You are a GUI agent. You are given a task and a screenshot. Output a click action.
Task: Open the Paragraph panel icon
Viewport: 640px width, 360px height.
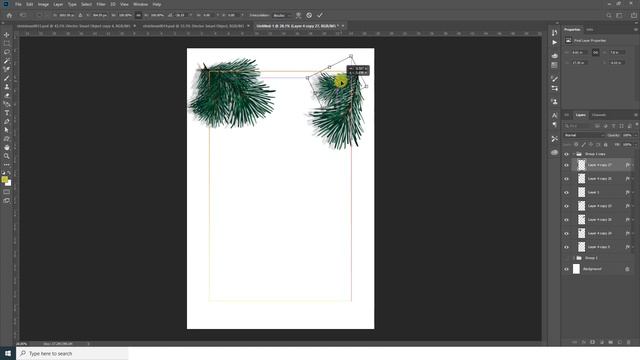[554, 124]
